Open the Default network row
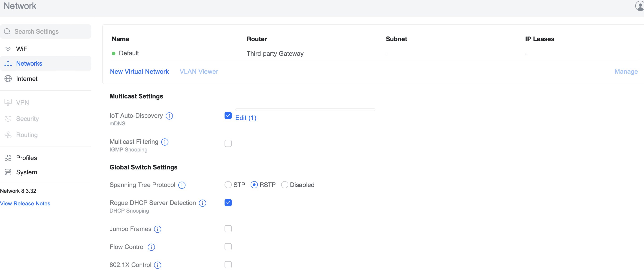Screen dimensions: 644x280 [374, 53]
